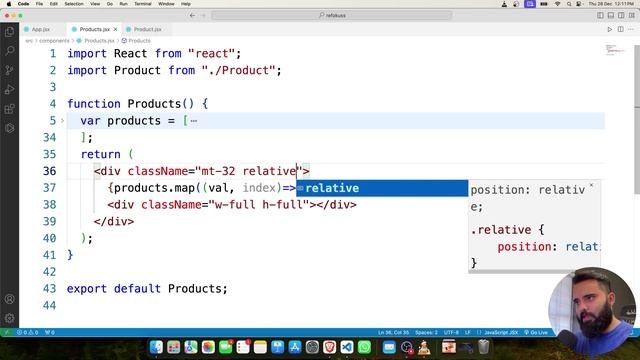The image size is (640, 360).
Task: Click the minimap on the right
Action: click(616, 51)
